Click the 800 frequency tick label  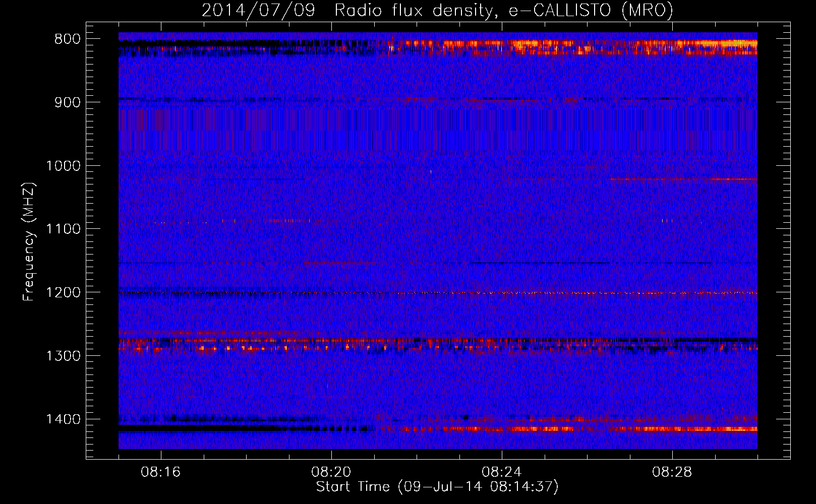click(68, 39)
